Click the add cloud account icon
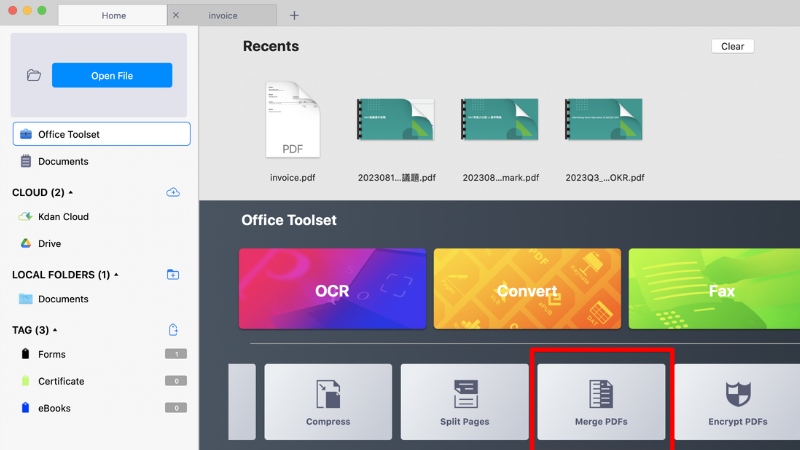 [173, 192]
